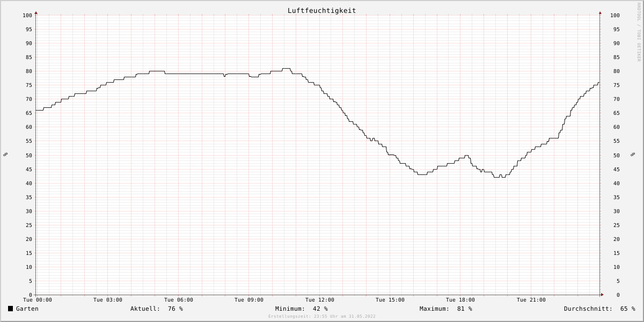Click the Erstellungszeit timestamp footer text
Image resolution: width=644 pixels, height=322 pixels.
click(x=322, y=316)
